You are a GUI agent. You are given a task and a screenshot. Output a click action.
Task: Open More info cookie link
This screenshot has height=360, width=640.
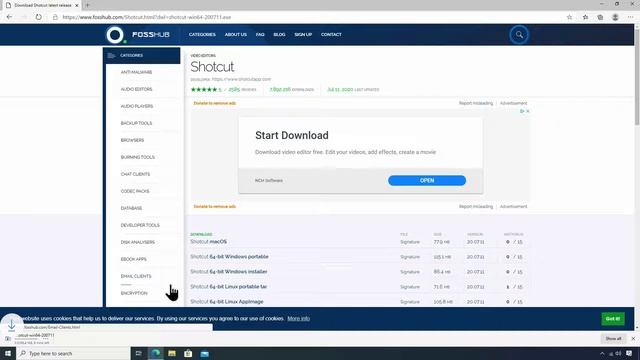[298, 318]
